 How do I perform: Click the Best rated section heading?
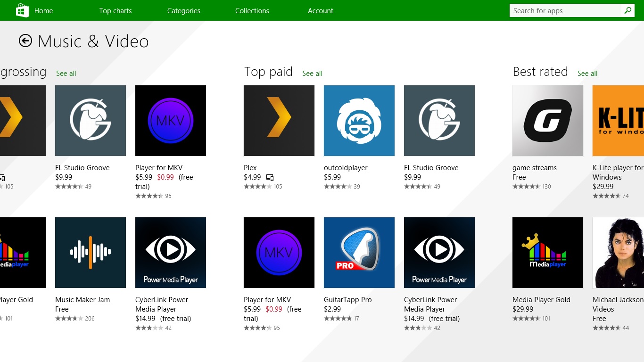click(540, 72)
